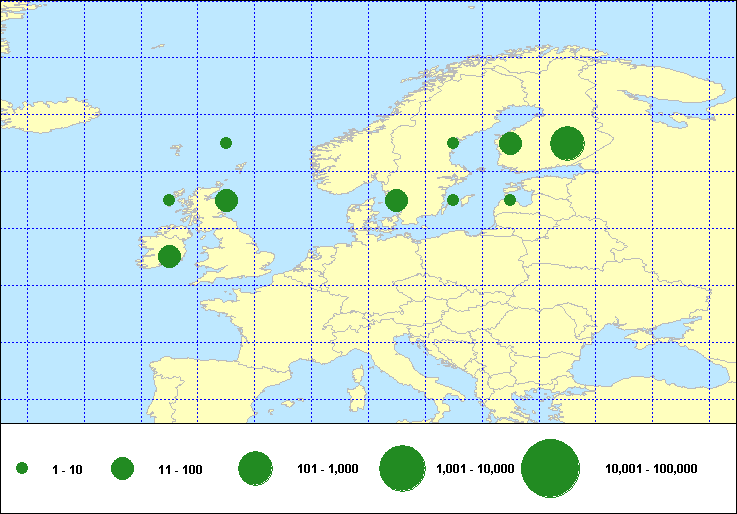Select the "1 - 10" legend label

67,469
